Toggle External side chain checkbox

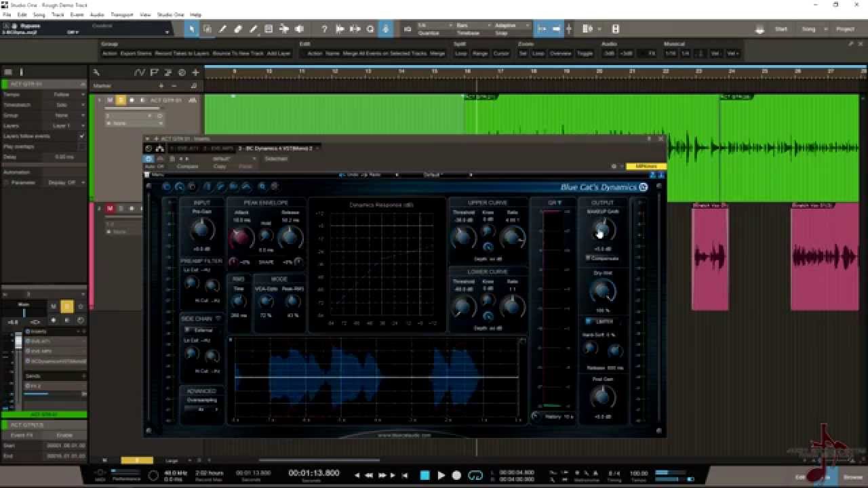[188, 330]
